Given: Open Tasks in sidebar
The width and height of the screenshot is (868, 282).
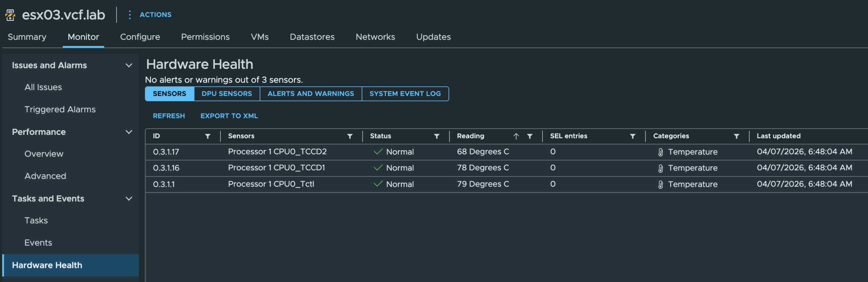Looking at the screenshot, I should coord(36,221).
